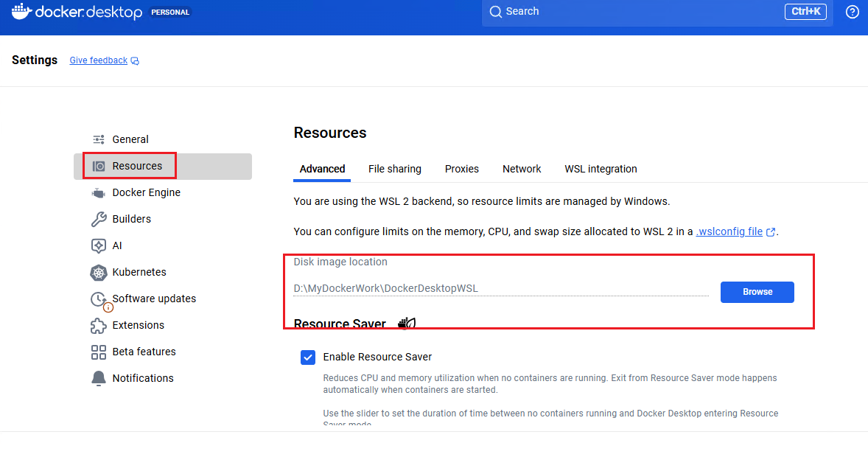868x457 pixels.
Task: Click the search magnifier icon
Action: pyautogui.click(x=495, y=12)
